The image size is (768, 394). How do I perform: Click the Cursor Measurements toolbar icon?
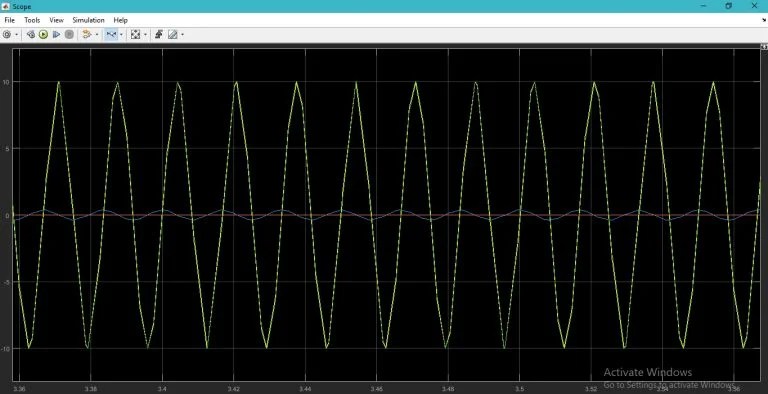(172, 34)
